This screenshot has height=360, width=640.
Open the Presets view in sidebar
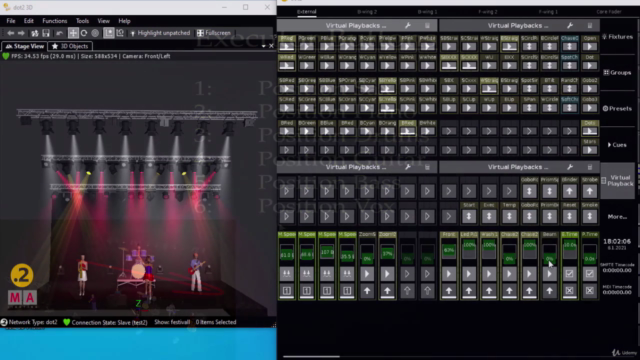point(618,109)
